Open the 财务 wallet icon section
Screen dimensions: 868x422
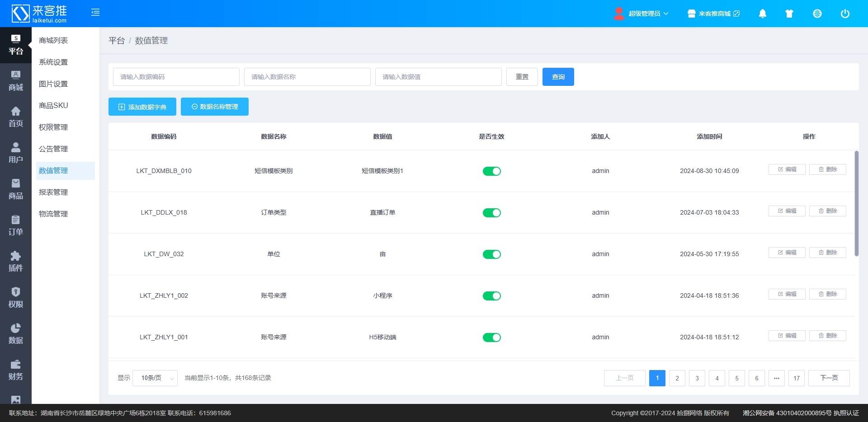click(x=16, y=370)
